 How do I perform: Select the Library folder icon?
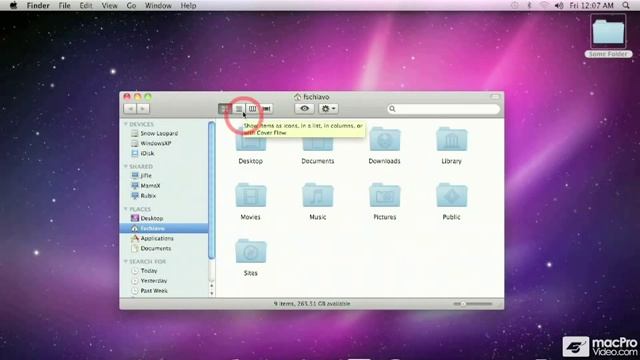[451, 139]
